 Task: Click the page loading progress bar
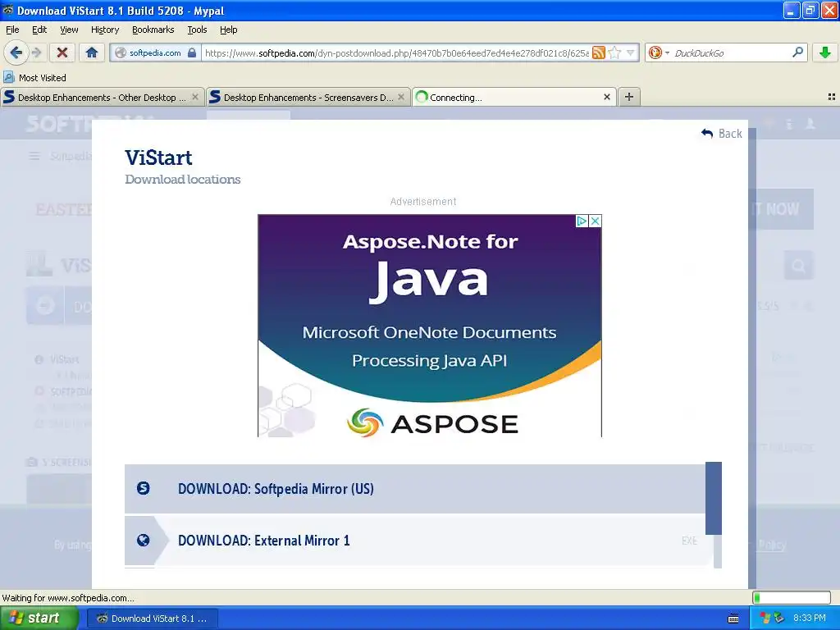click(792, 597)
